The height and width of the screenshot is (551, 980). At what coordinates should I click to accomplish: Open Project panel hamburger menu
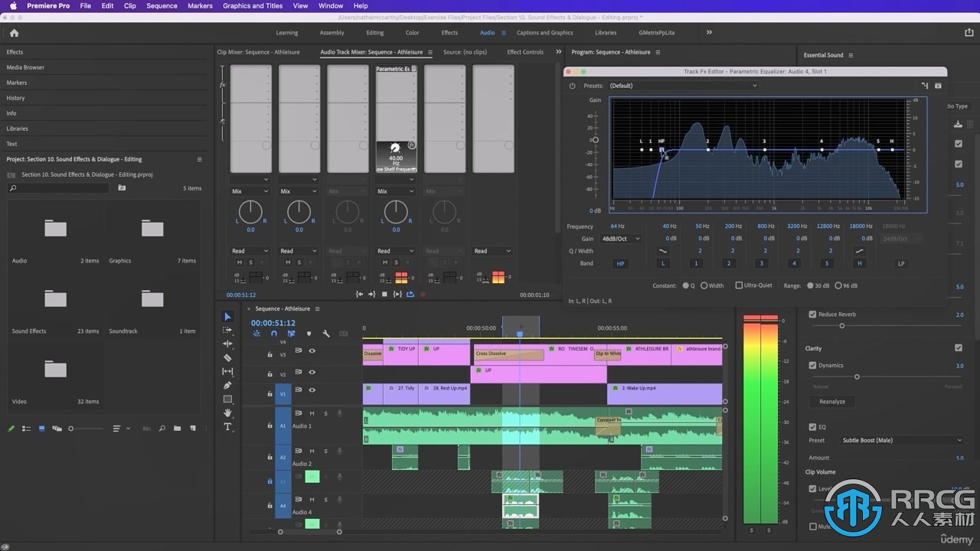click(x=200, y=159)
